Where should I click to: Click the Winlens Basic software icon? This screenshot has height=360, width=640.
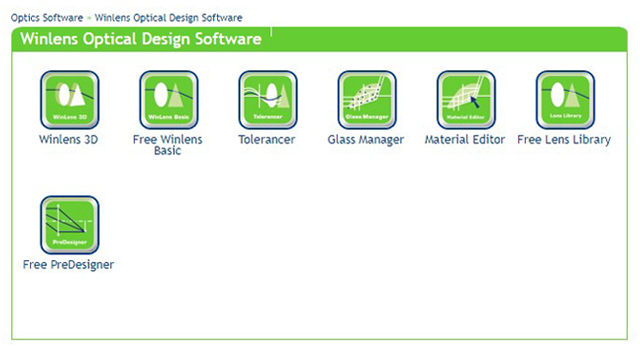tap(169, 100)
